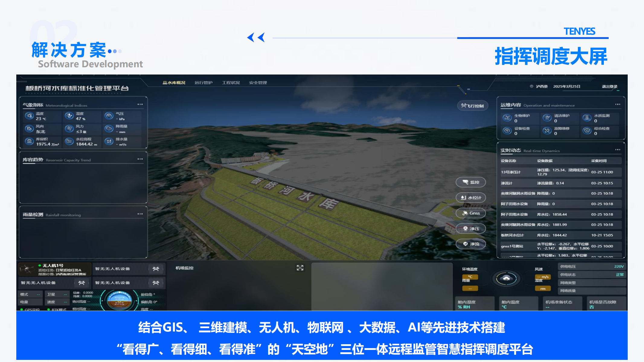The height and width of the screenshot is (362, 644).
Task: Open the 工程状况 tab
Action: click(231, 83)
